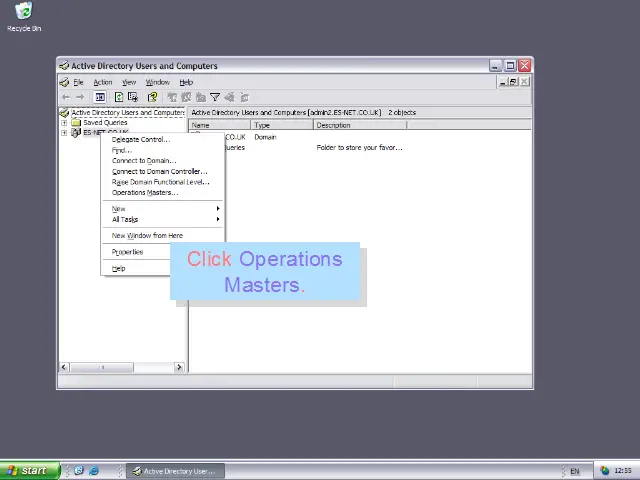
Task: Open the File menu
Action: (x=78, y=82)
